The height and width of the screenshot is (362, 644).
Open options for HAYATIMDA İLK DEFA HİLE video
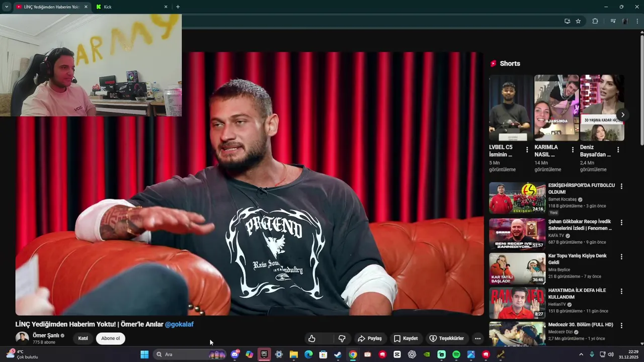point(621,291)
